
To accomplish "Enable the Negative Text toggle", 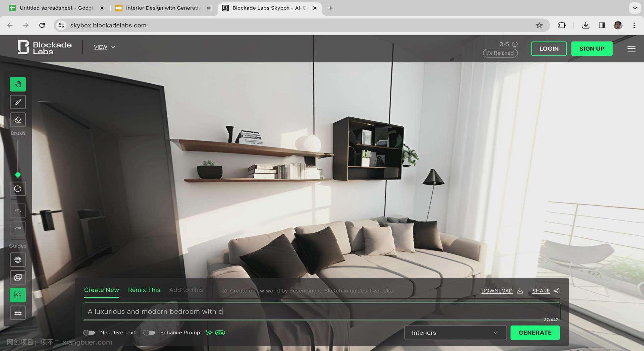I will click(89, 333).
